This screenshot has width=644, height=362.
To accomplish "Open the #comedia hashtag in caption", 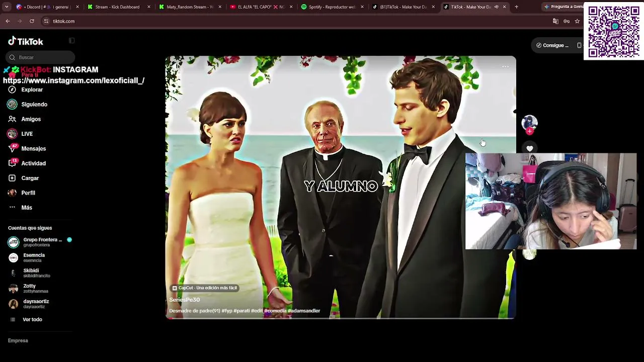I will click(x=275, y=311).
